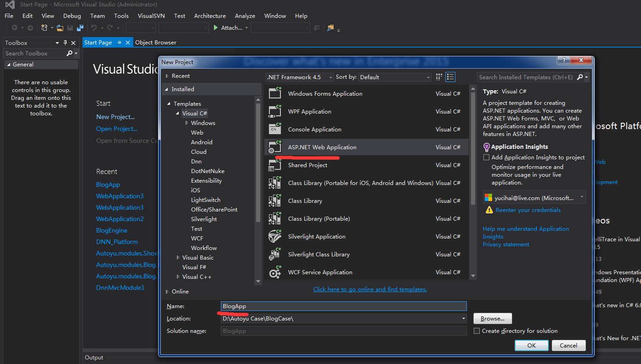Expand the Windows node under Visual C#
The width and height of the screenshot is (641, 364).
click(x=186, y=123)
